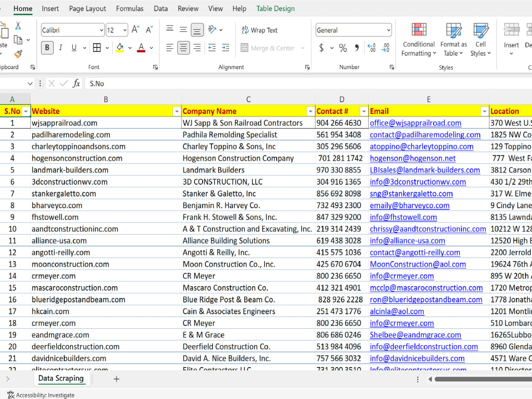Screen dimensions: 532x399
Task: Open Format as Table gallery
Action: (x=454, y=39)
